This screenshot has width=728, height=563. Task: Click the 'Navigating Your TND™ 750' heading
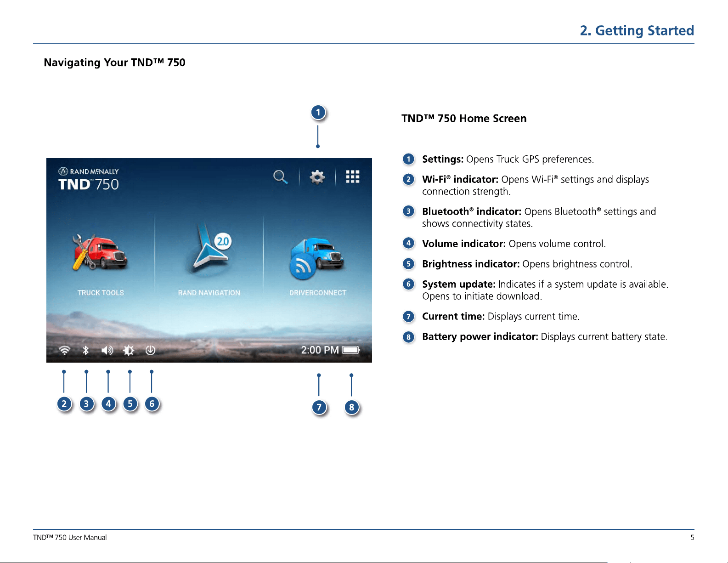pos(114,63)
